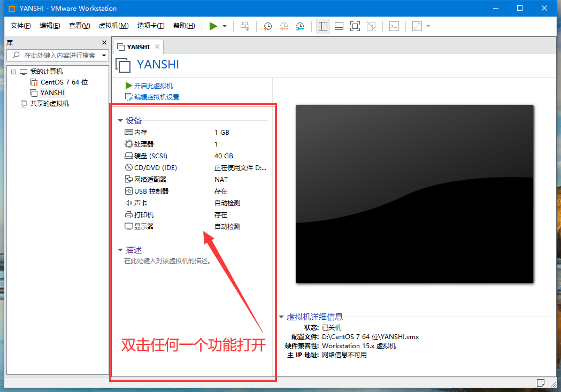Click the revert to snapshot icon
561x392 pixels.
(284, 26)
